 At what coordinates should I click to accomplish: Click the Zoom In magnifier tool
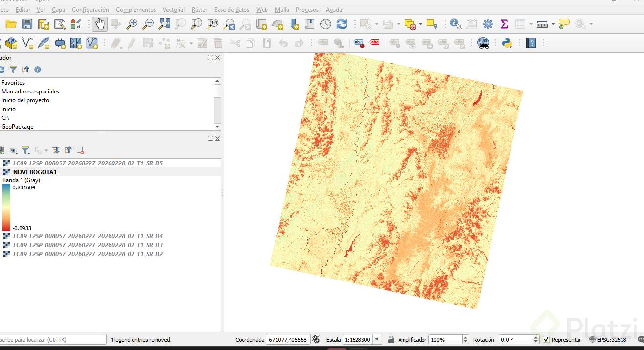tap(132, 23)
